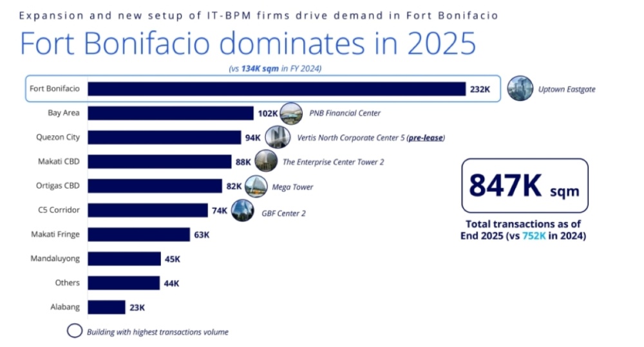The height and width of the screenshot is (347, 644).
Task: Select the Vertis North Corporate Center building icon
Action: coord(277,137)
